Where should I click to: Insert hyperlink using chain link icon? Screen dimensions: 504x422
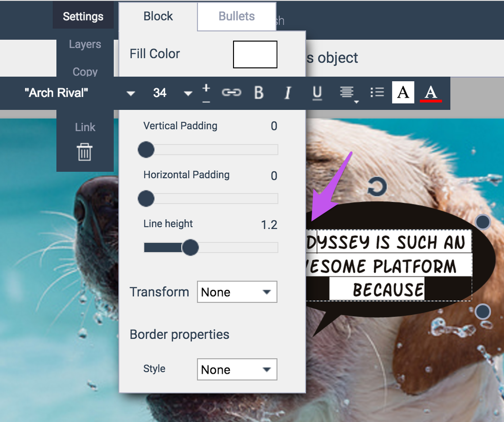coord(231,93)
